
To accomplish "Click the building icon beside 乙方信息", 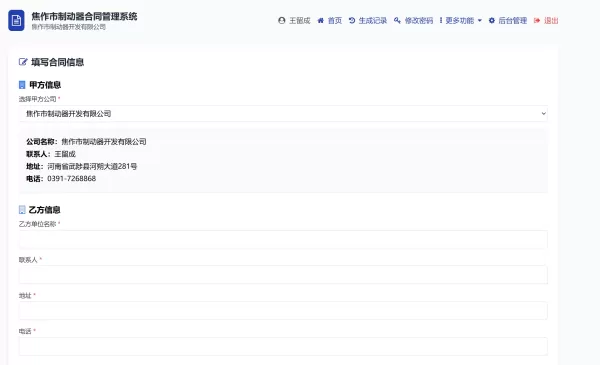I will pyautogui.click(x=22, y=210).
